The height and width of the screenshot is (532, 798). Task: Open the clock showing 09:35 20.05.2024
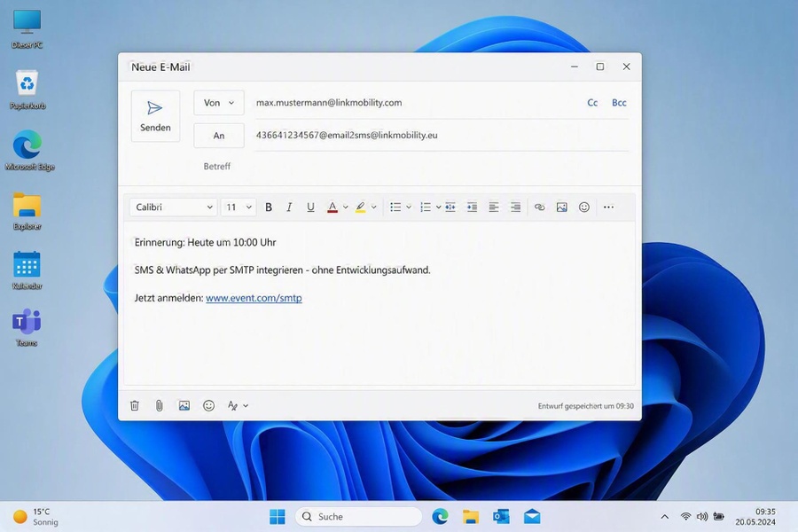pos(755,517)
